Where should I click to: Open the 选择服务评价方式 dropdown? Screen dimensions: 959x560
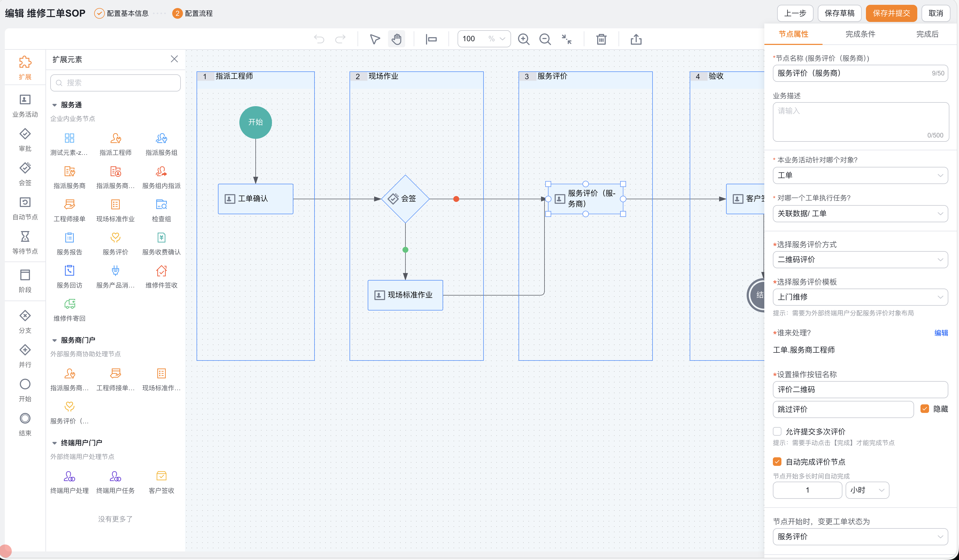coord(860,259)
